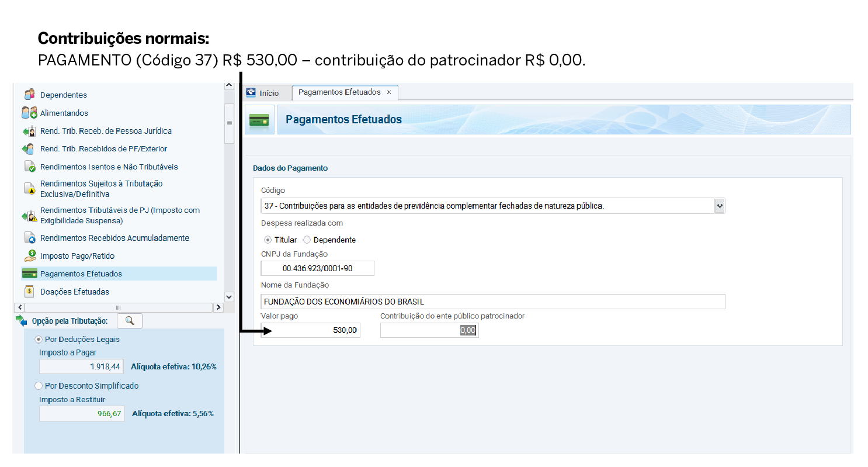Close the Pagamentos Efetuados tab
Screen dimensions: 868x467
point(389,92)
